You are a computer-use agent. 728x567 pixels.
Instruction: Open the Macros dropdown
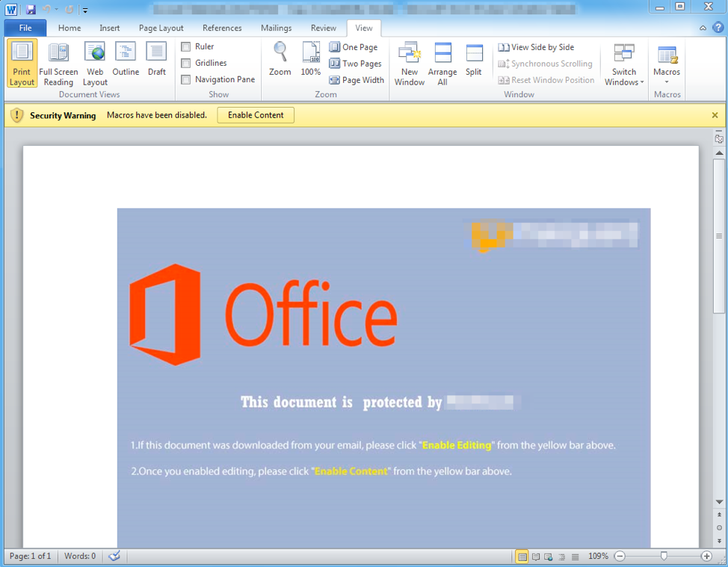(667, 64)
